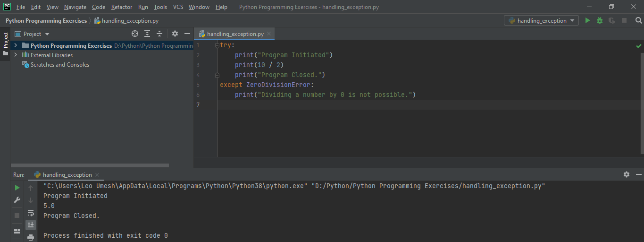
Task: Click the PyCharm logo in the title bar
Action: 6,7
